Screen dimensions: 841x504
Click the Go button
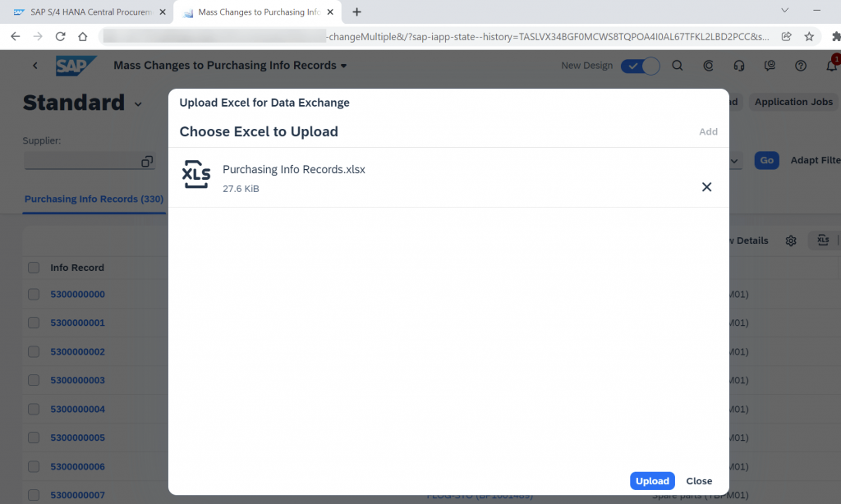pyautogui.click(x=766, y=160)
